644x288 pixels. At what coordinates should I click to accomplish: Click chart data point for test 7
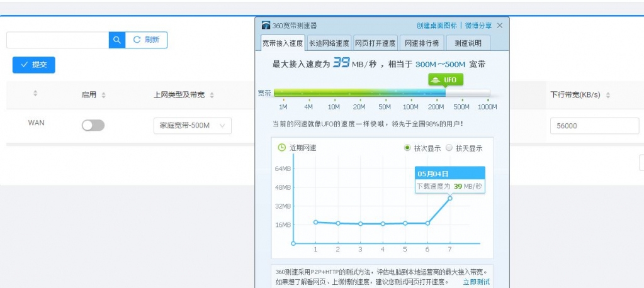(450, 198)
